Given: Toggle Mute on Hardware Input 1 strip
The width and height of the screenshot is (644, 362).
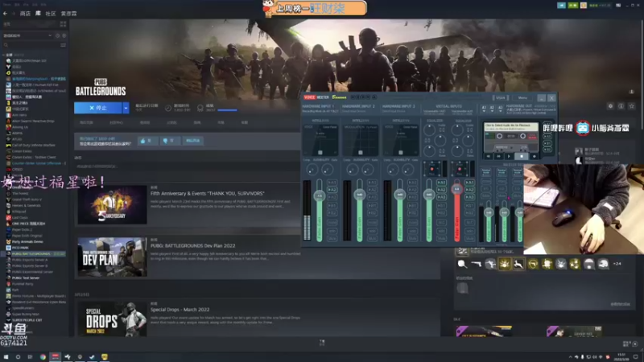Looking at the screenshot, I should coord(332,238).
